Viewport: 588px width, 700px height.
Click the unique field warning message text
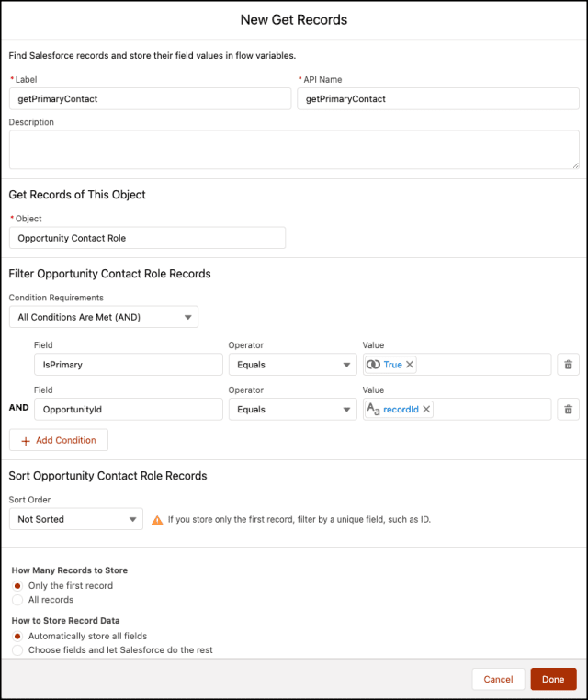[300, 520]
